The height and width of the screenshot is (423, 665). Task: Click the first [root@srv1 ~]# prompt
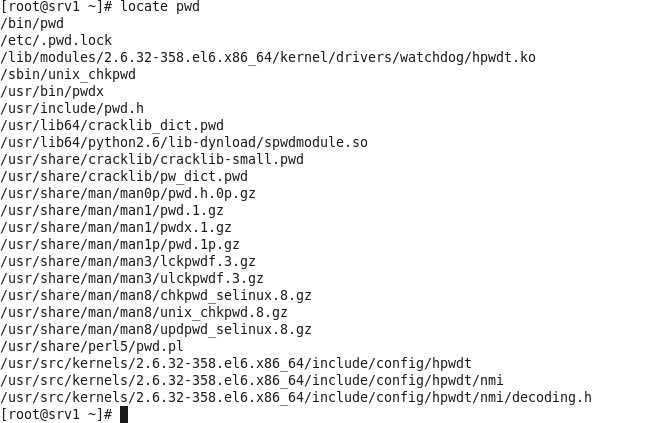[55, 6]
